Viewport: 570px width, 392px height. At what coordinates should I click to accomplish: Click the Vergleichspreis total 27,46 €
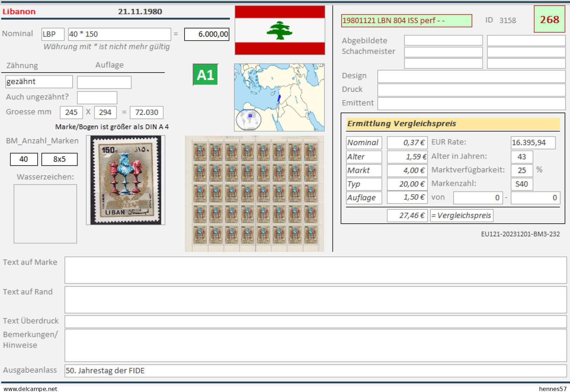[407, 216]
